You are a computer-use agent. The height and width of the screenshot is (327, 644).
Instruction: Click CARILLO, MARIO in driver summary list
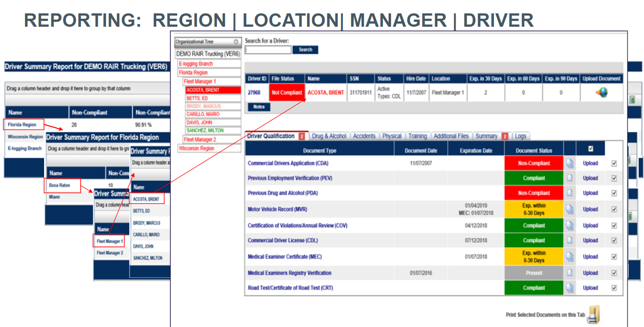coord(146,235)
